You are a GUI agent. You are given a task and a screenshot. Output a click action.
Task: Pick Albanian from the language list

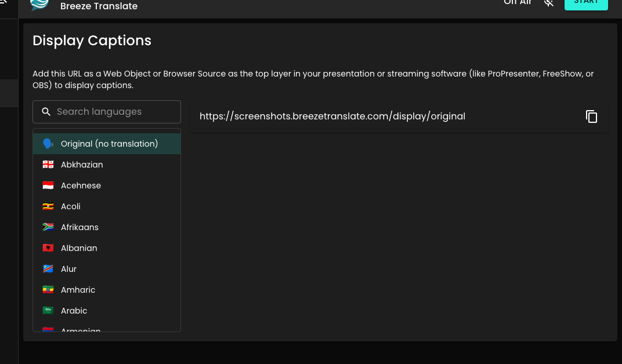click(x=107, y=248)
